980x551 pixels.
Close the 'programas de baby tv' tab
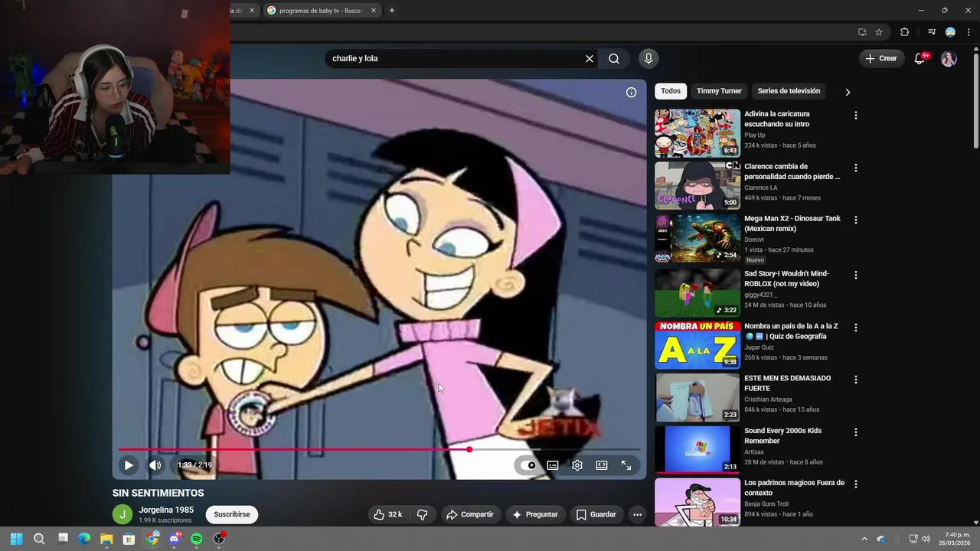[x=374, y=11]
